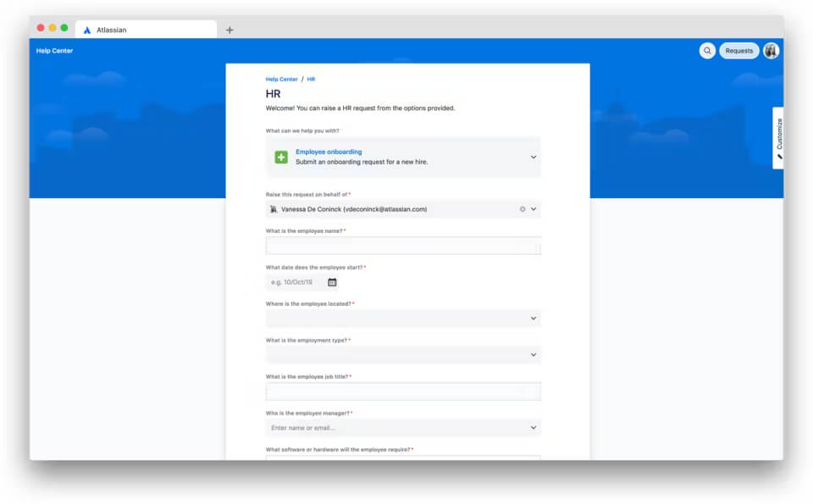Open a new browser tab with plus
This screenshot has height=504, width=813.
(x=230, y=30)
